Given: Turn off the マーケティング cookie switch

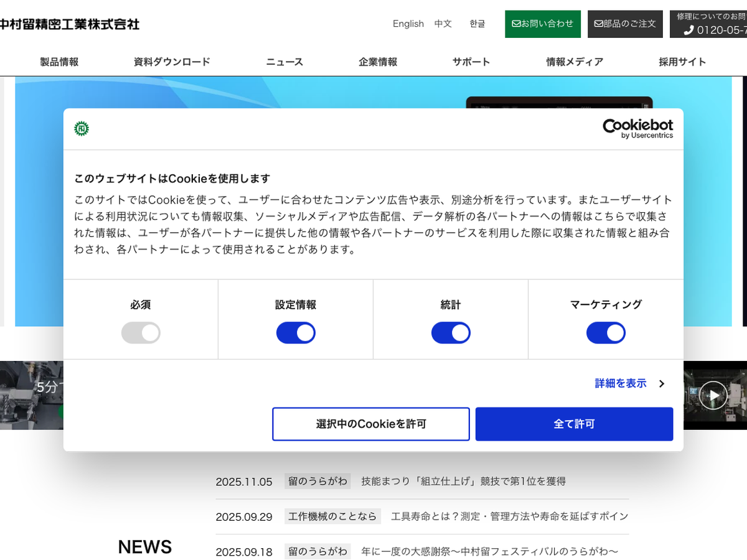Looking at the screenshot, I should [x=606, y=333].
